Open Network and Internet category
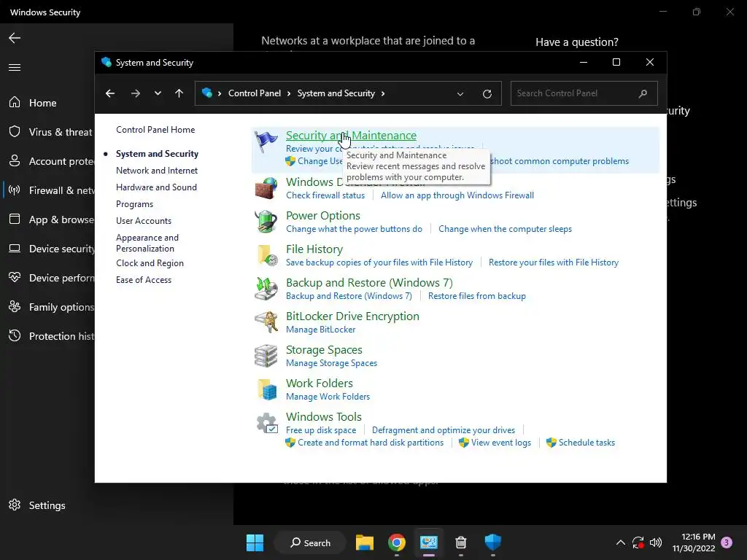This screenshot has height=560, width=747. tap(157, 171)
